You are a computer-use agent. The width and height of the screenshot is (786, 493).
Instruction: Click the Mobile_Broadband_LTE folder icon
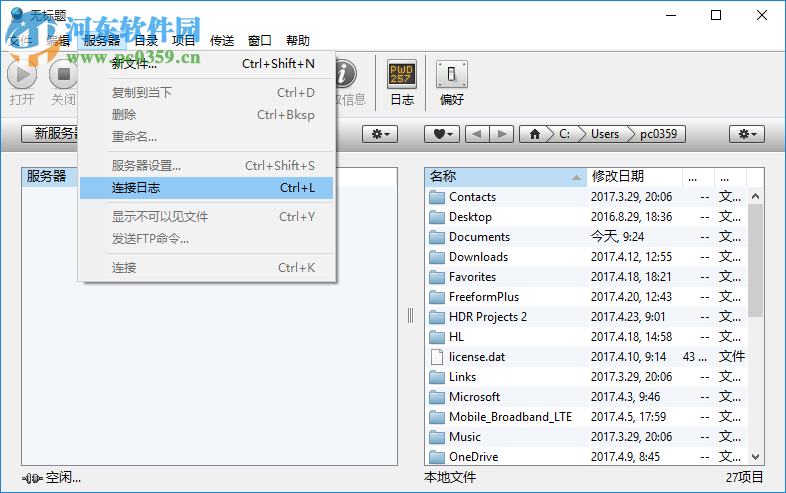click(437, 417)
